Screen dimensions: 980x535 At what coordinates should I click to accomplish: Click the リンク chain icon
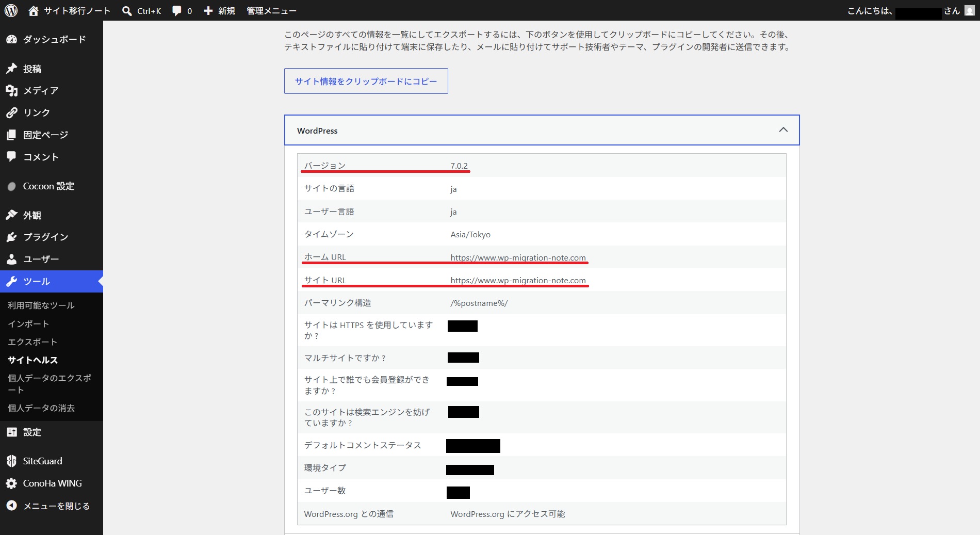point(11,112)
